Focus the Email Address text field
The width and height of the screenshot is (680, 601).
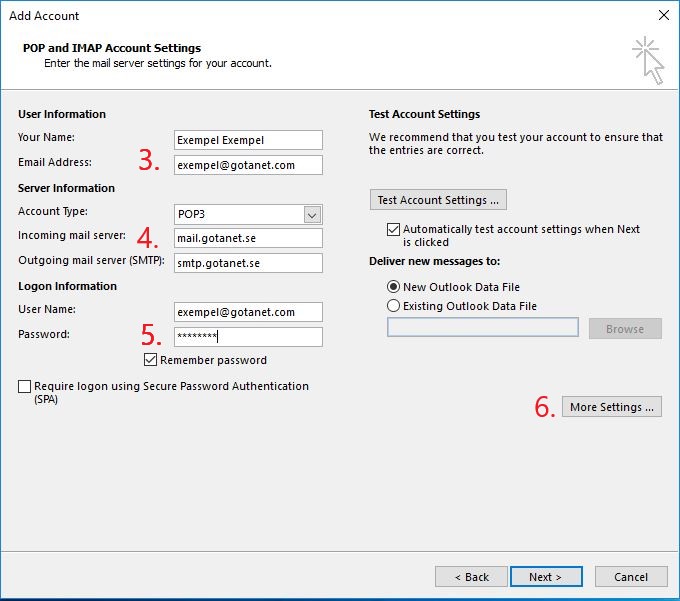[x=248, y=165]
